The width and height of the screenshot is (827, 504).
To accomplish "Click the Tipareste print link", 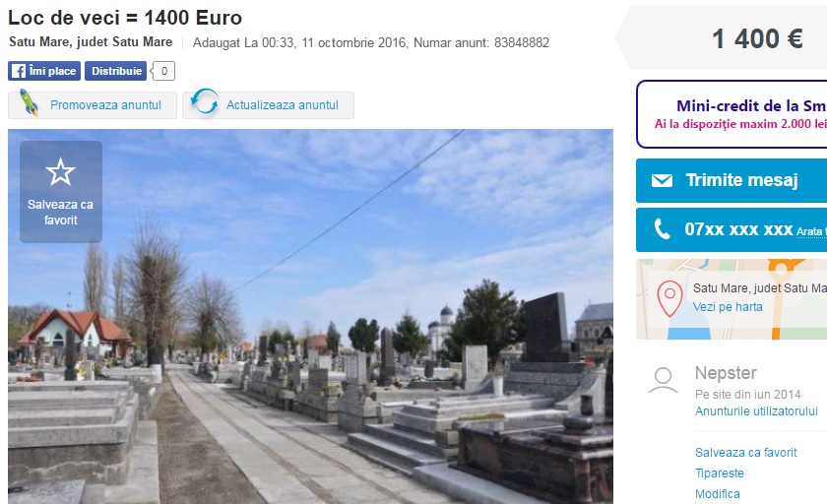I will point(720,473).
